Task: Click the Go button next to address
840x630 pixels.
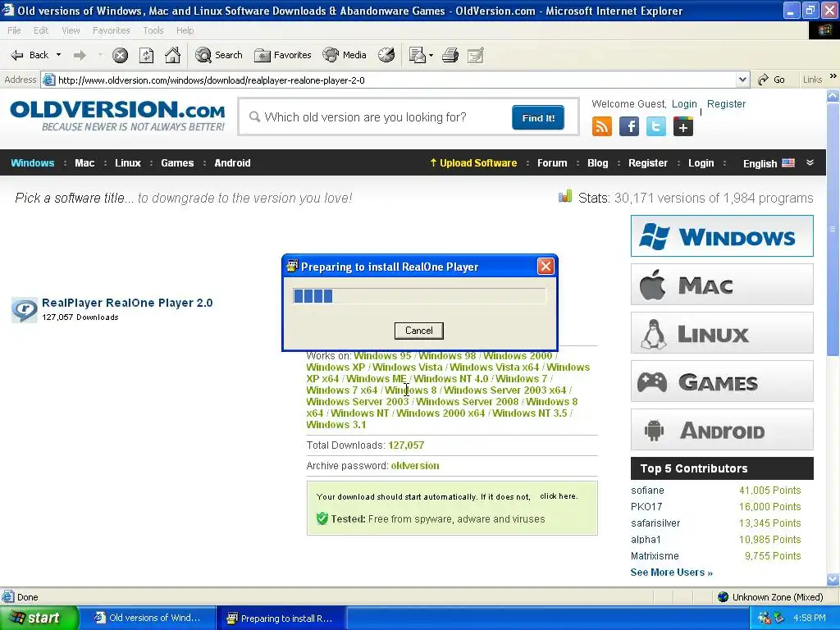Action: (x=772, y=80)
